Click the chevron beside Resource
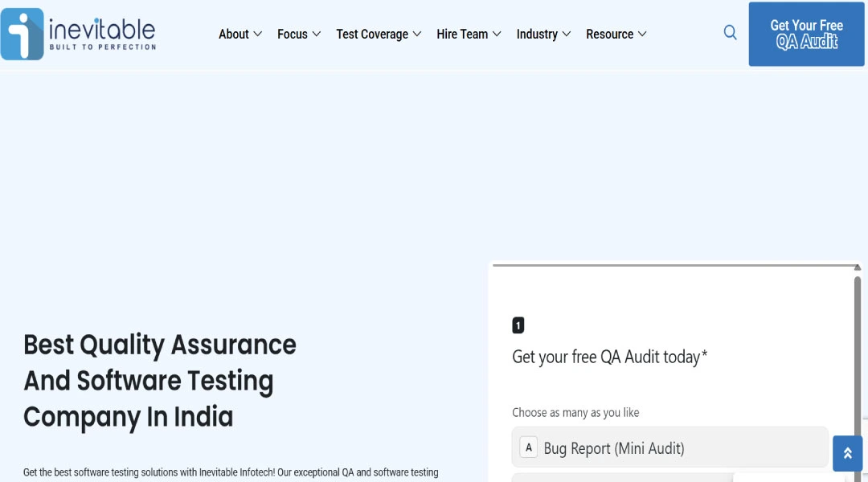This screenshot has width=868, height=482. pyautogui.click(x=642, y=34)
